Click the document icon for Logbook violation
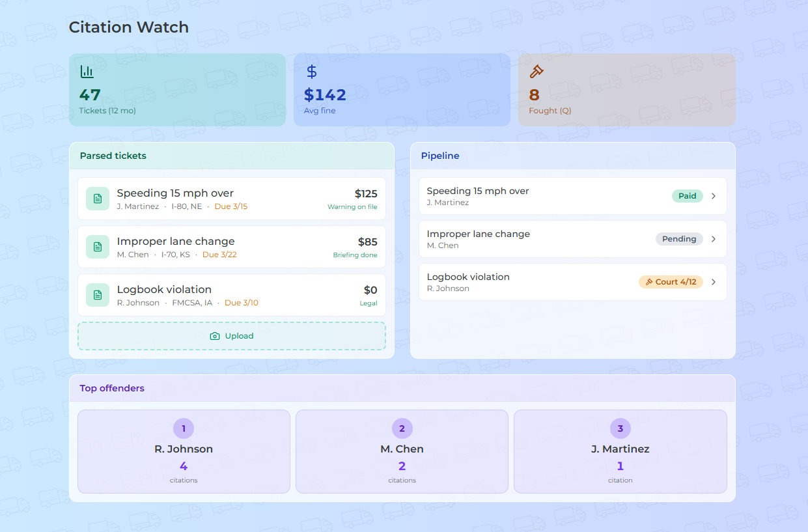The image size is (808, 532). pos(97,295)
